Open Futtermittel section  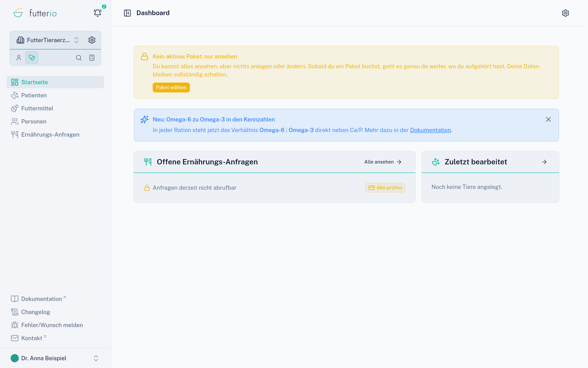tap(55, 108)
